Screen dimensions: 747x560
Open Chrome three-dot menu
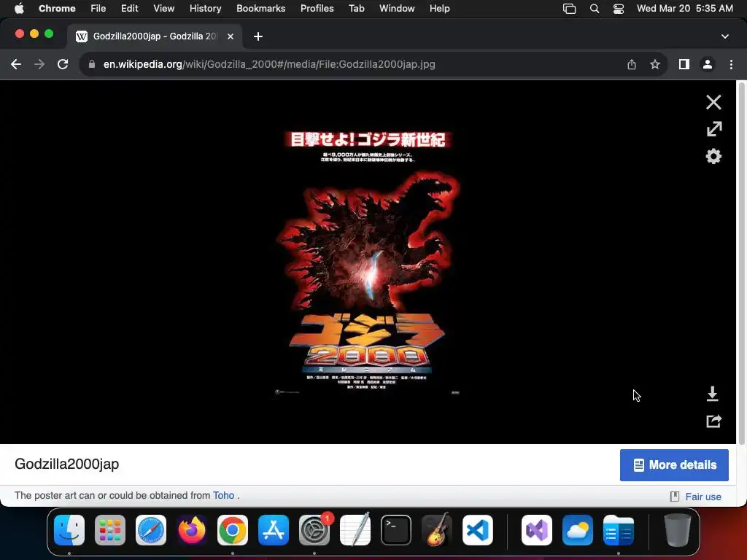coord(731,64)
